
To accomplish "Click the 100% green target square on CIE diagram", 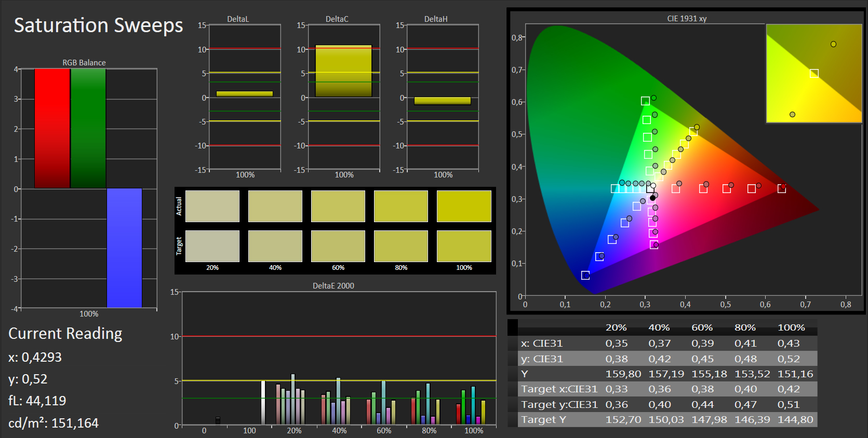I will (x=645, y=101).
